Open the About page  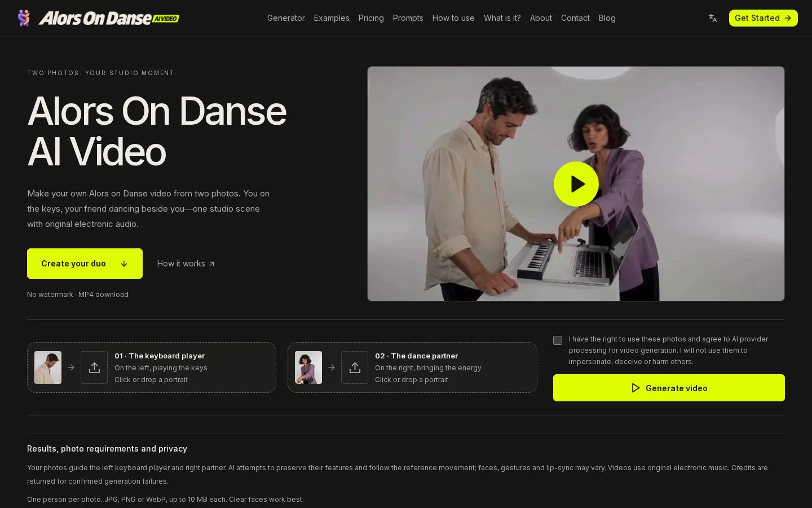(x=541, y=18)
